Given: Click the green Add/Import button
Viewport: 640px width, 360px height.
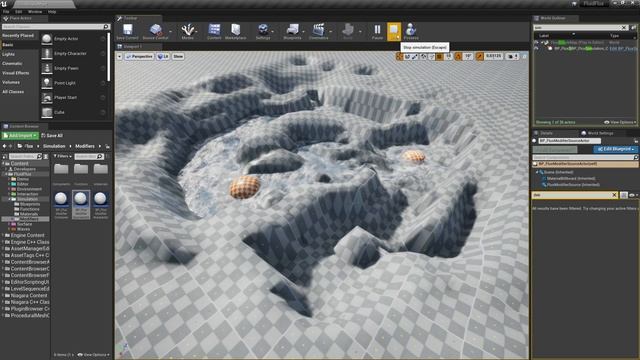Looking at the screenshot, I should point(20,136).
